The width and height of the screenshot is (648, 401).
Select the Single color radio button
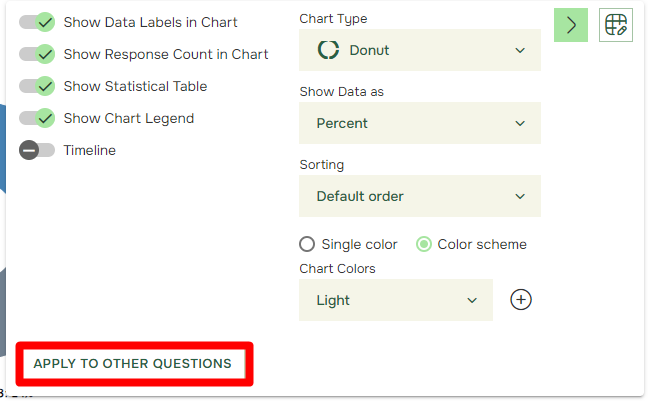(x=307, y=244)
